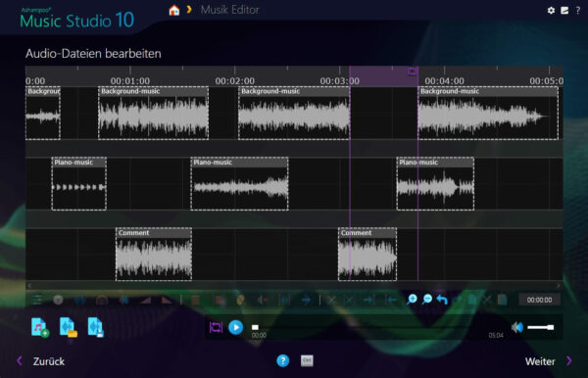Mute audio via the speaker icon
This screenshot has width=588, height=378.
coord(517,327)
